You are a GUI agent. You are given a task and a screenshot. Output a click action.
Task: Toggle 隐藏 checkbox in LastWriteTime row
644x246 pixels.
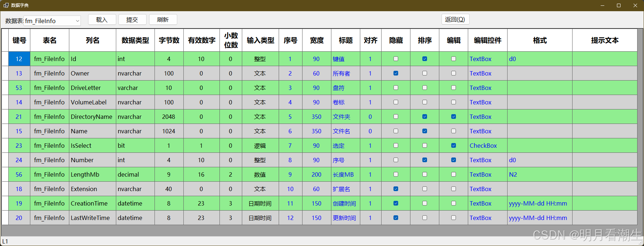pyautogui.click(x=396, y=218)
